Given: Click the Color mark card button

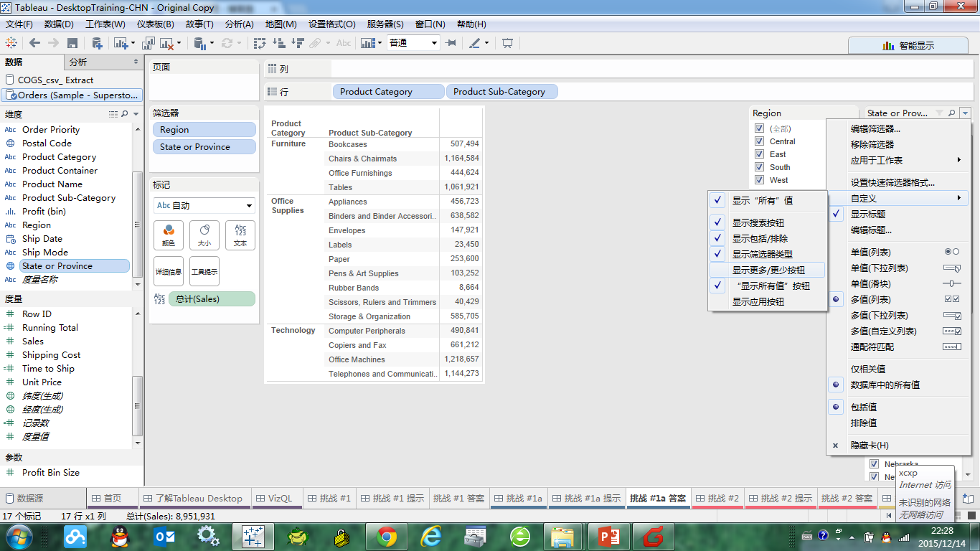Looking at the screenshot, I should click(169, 235).
